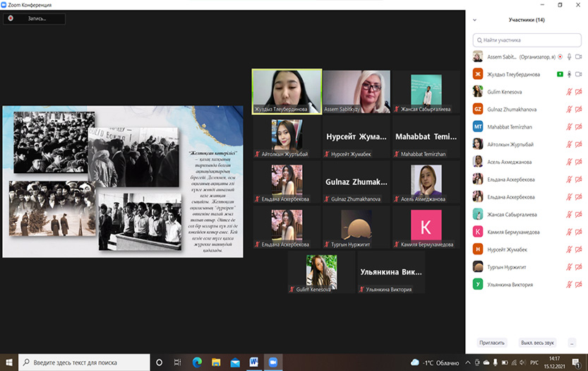Click the video camera icon for Жулдыз Тлеубердинова
The height and width of the screenshot is (371, 588).
[x=579, y=73]
